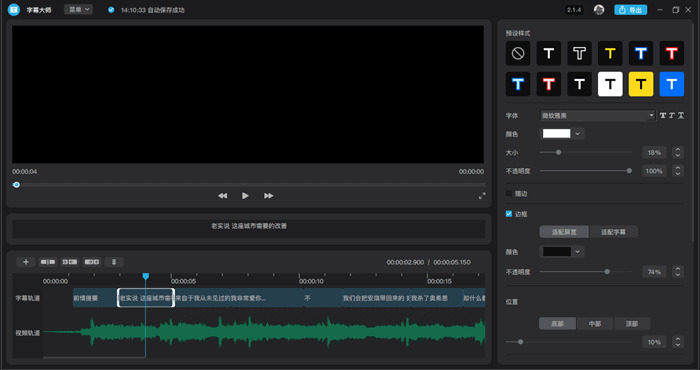Click the merge-with-previous subtitle toolbar icon
700x370 pixels.
(x=70, y=262)
